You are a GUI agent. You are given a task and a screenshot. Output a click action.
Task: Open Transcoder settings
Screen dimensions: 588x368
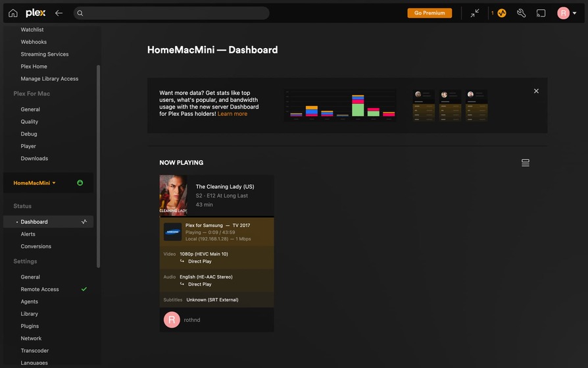click(35, 351)
